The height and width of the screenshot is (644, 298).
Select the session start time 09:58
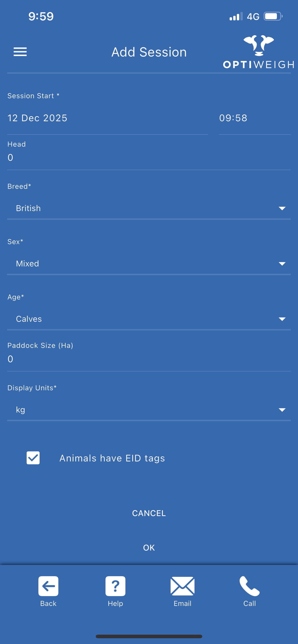click(x=254, y=118)
